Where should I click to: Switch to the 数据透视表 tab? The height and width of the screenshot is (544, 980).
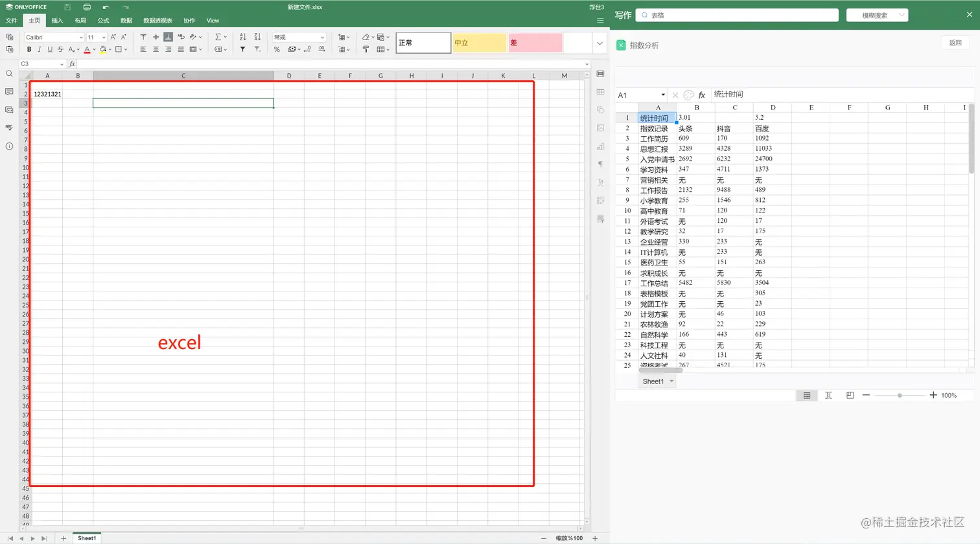157,21
